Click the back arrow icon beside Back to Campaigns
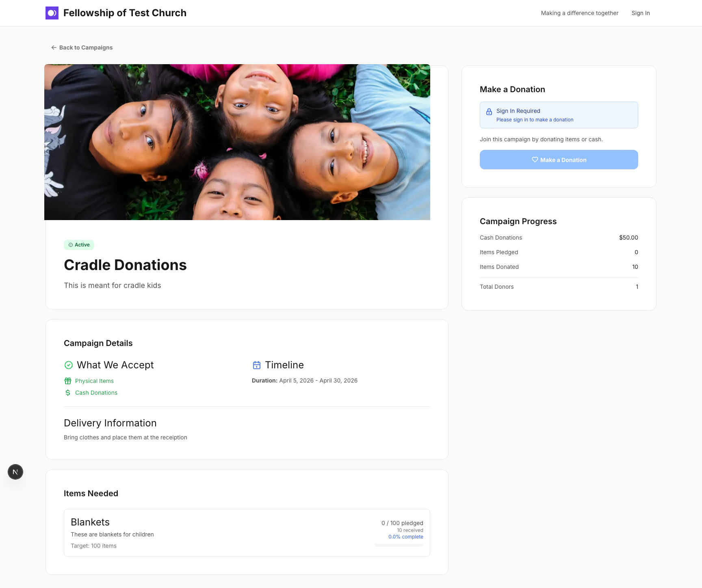The image size is (702, 588). [x=54, y=48]
